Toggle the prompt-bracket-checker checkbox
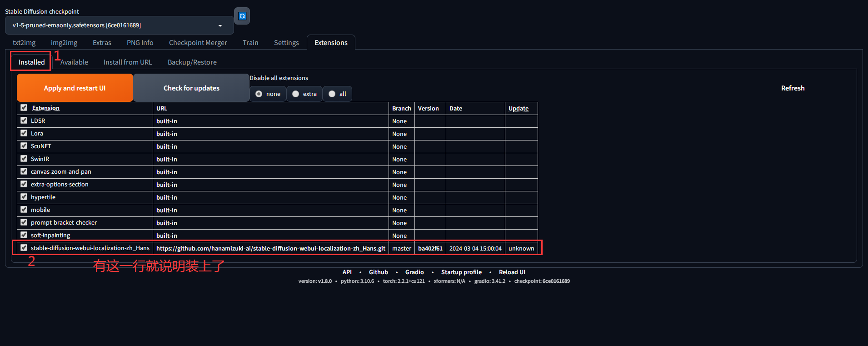The height and width of the screenshot is (346, 868). coord(24,222)
